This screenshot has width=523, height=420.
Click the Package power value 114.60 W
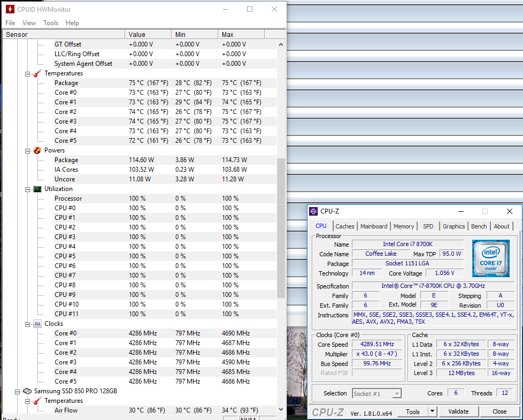click(141, 160)
